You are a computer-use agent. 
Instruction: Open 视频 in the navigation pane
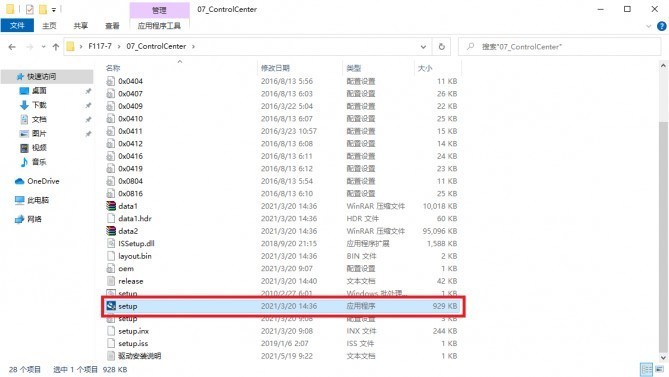point(39,148)
